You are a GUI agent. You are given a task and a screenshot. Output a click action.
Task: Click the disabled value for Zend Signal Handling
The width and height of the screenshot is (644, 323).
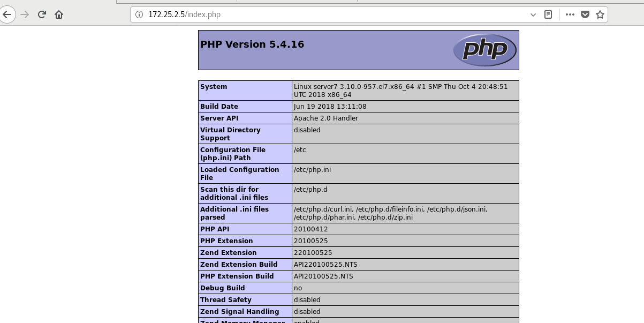coord(307,312)
